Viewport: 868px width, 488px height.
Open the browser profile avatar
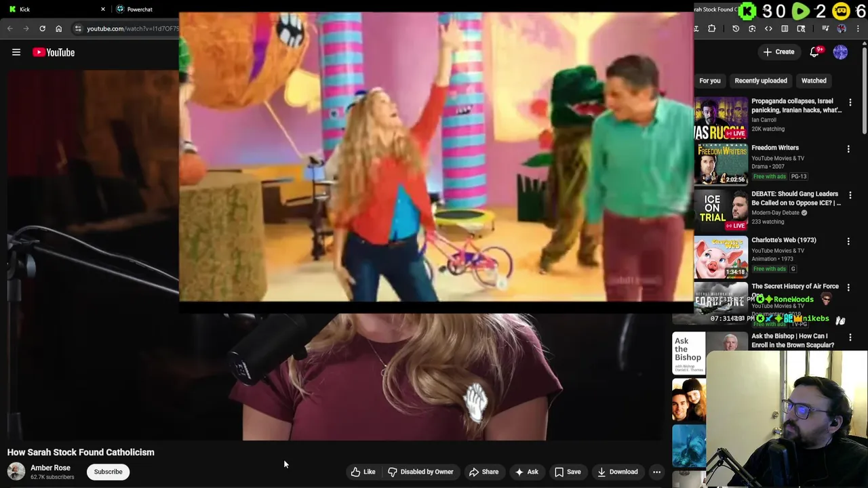(x=842, y=28)
